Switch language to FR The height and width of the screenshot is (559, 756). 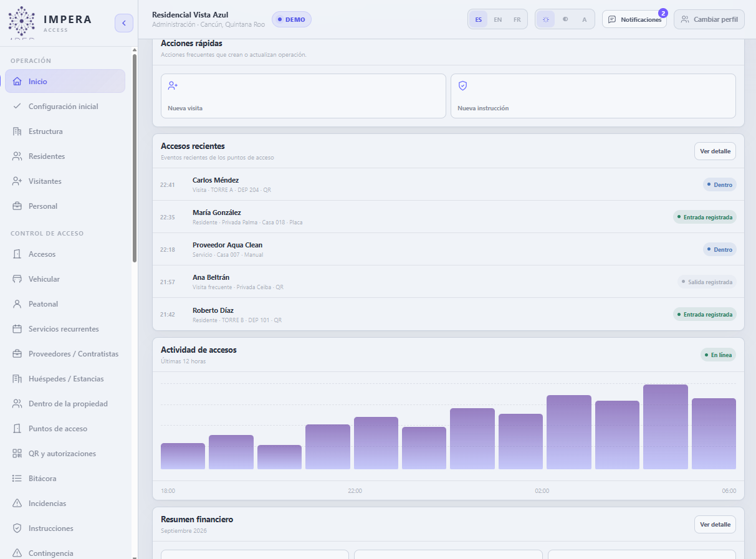point(517,19)
